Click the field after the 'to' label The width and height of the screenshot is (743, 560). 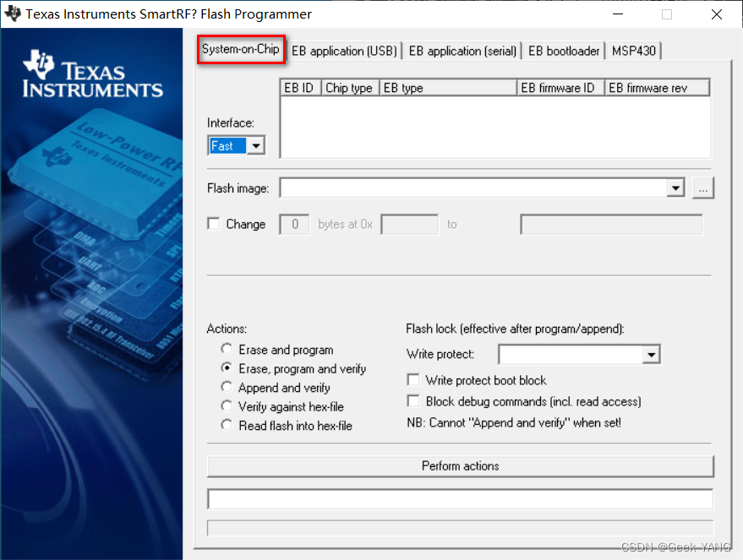(612, 225)
